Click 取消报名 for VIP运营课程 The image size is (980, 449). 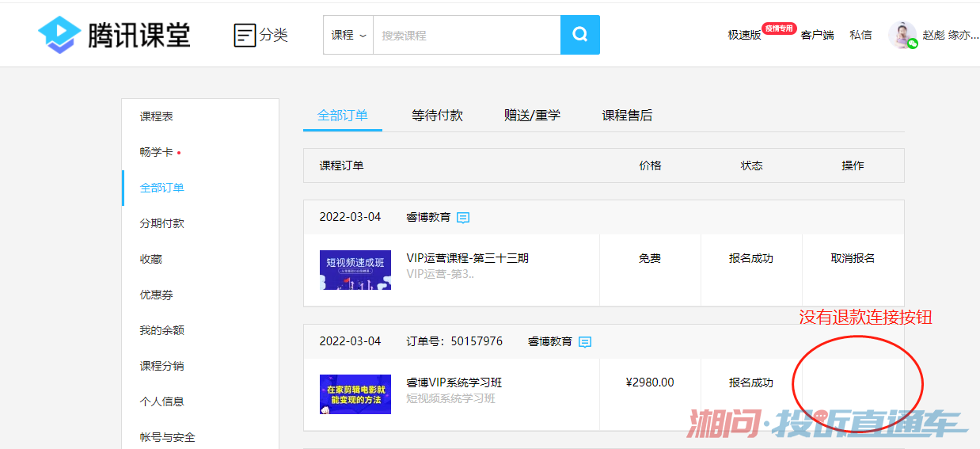853,258
